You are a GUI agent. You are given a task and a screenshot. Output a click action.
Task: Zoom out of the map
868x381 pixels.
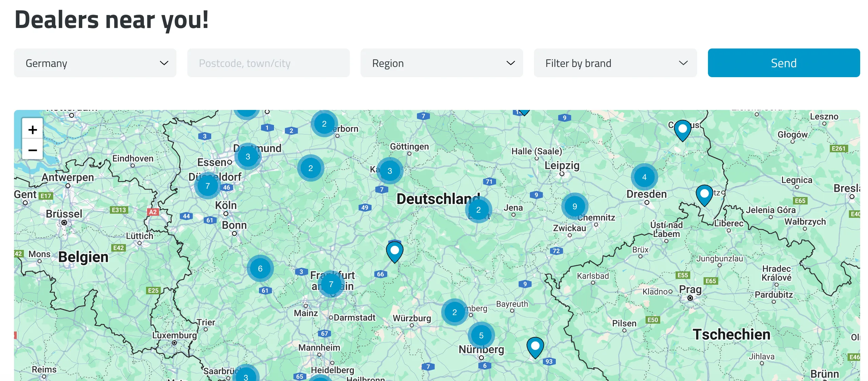32,150
